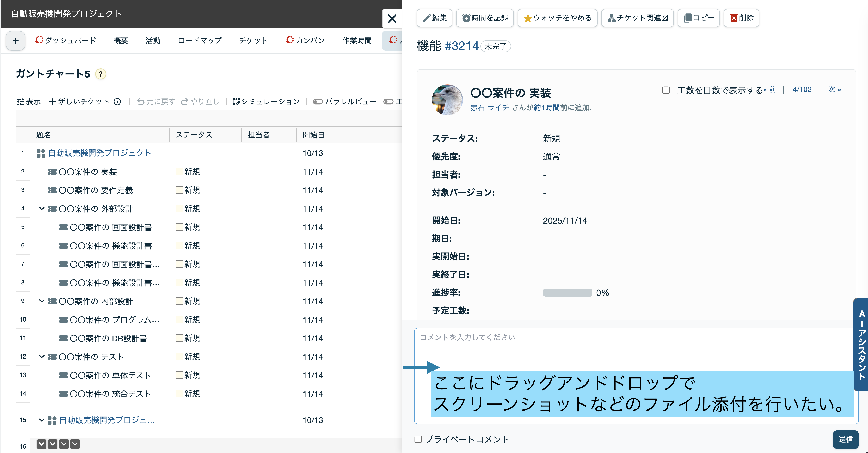Check 工数を日数で表示する checkbox
The image size is (868, 453).
pos(666,90)
